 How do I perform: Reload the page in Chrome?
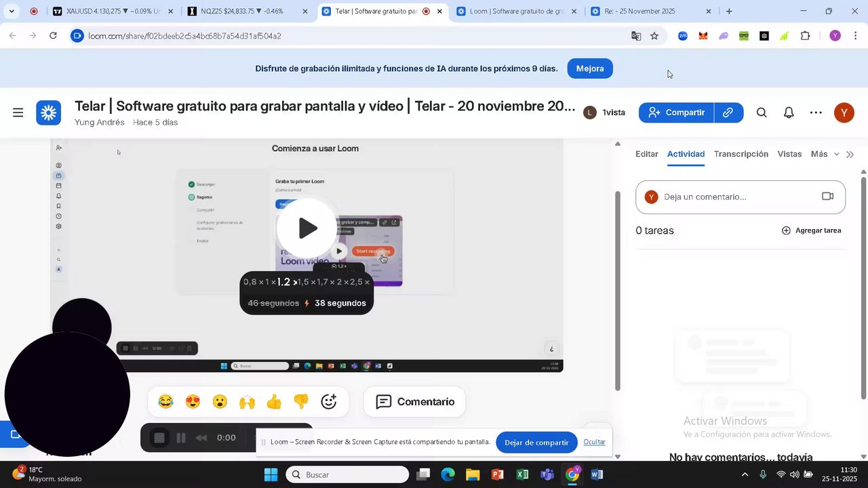coord(53,36)
